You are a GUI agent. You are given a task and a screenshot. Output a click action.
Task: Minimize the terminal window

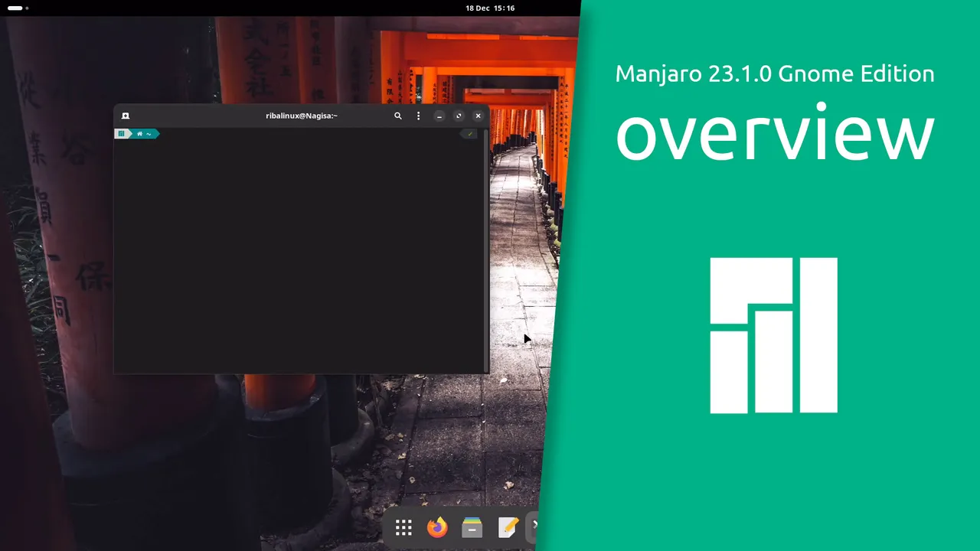point(439,116)
